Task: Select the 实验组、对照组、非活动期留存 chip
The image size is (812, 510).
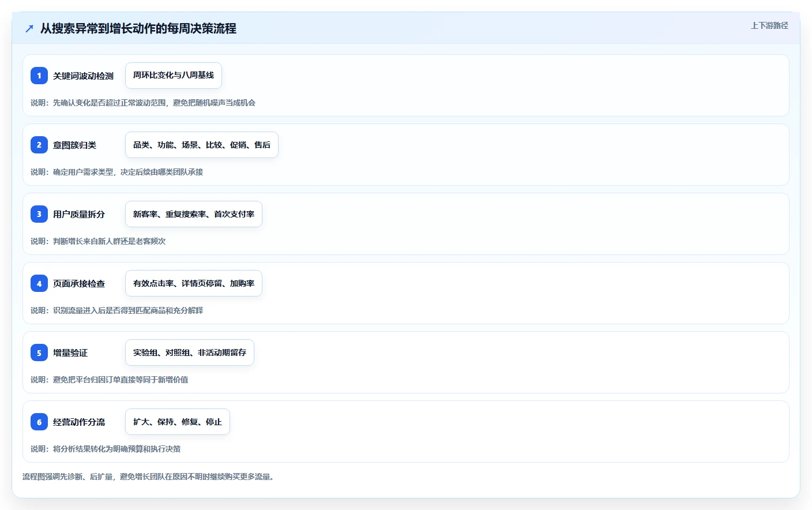Action: (x=190, y=352)
